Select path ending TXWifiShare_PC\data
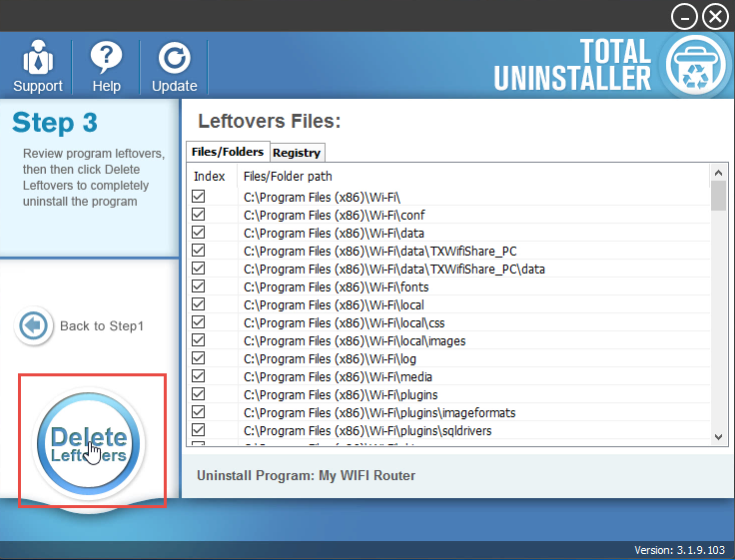Viewport: 735px width, 560px height. click(x=394, y=269)
